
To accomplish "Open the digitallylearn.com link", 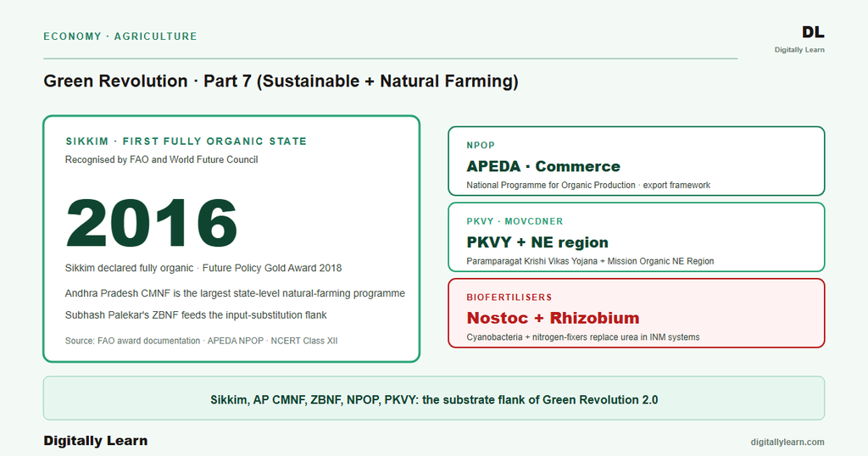I will (x=787, y=442).
